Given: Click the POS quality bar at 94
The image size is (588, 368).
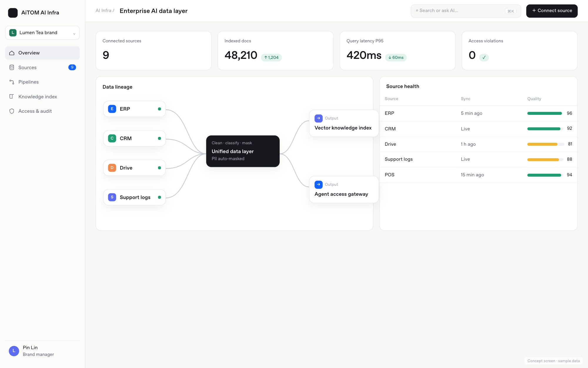Looking at the screenshot, I should 545,175.
